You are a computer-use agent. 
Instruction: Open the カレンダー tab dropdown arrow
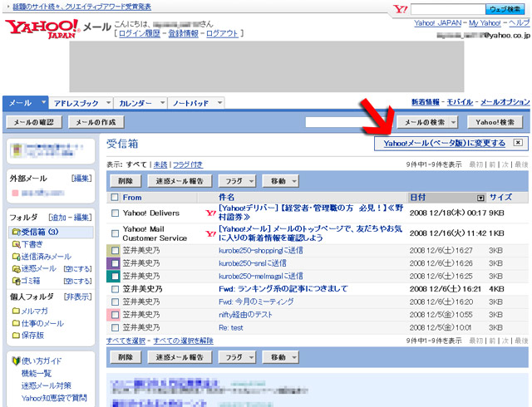(x=163, y=102)
